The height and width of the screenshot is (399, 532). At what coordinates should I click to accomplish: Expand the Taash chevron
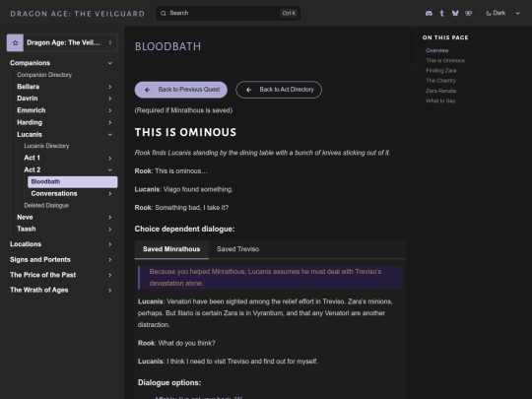[x=110, y=230]
